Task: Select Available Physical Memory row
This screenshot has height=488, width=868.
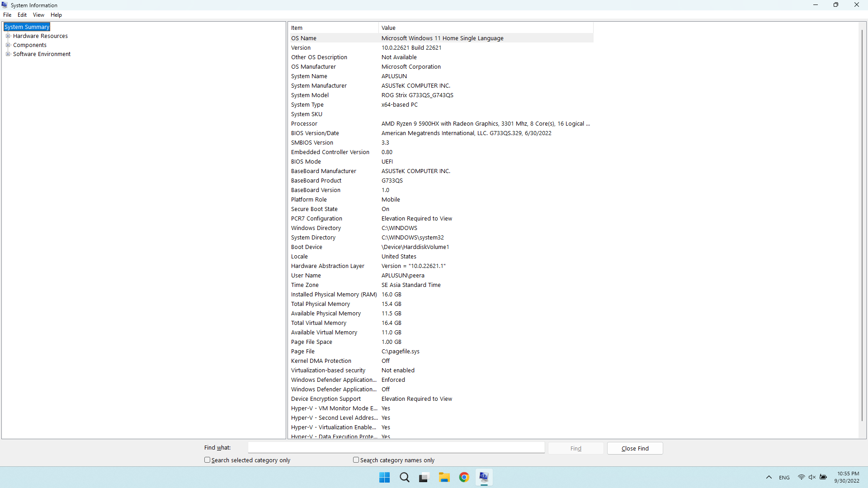Action: (441, 314)
